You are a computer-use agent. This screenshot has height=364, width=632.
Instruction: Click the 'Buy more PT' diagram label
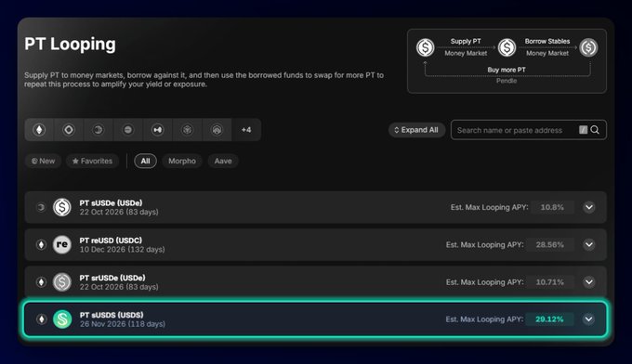click(507, 70)
